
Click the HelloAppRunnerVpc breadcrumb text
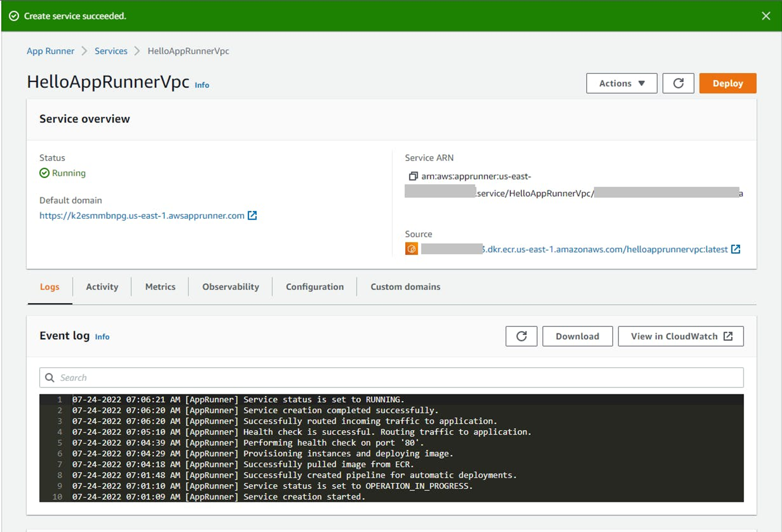pyautogui.click(x=188, y=51)
